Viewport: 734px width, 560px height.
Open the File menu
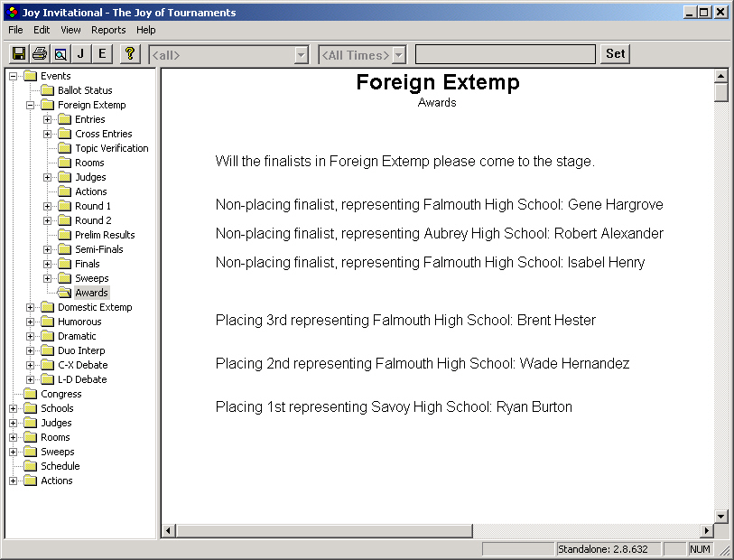click(15, 30)
